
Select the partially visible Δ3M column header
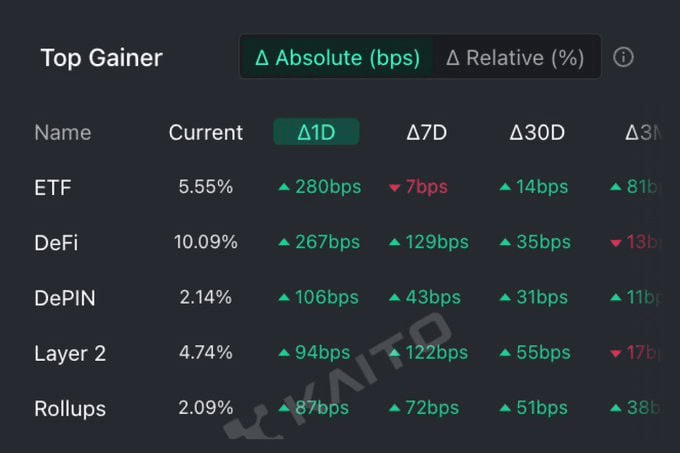pyautogui.click(x=644, y=132)
